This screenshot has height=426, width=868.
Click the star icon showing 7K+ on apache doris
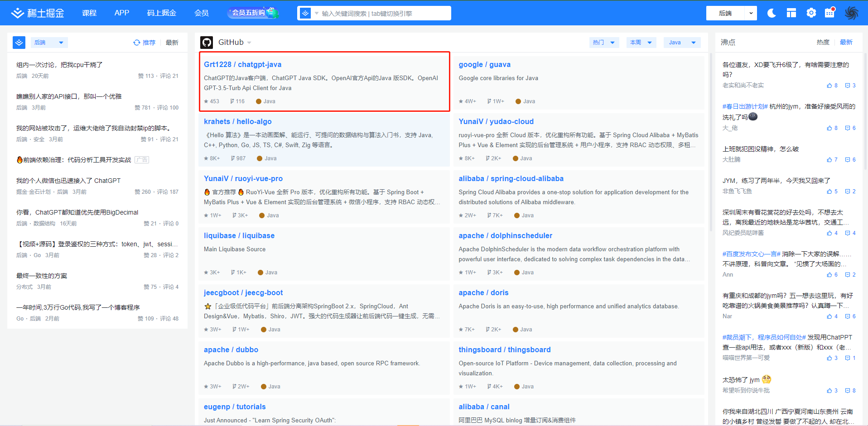461,330
